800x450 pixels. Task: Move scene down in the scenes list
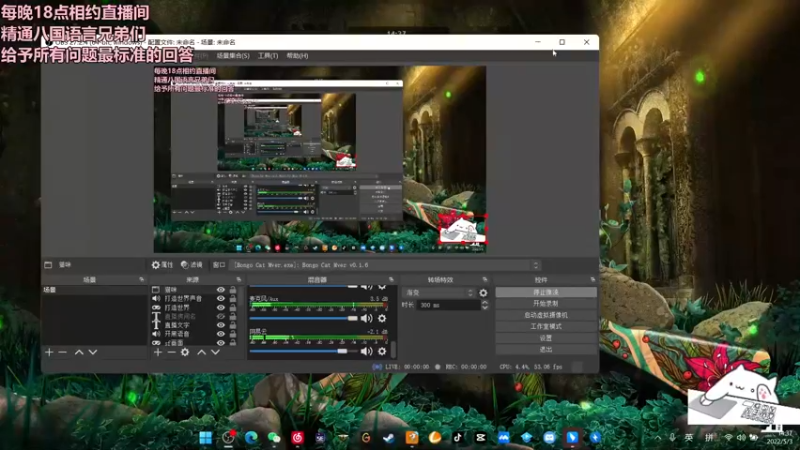tap(93, 352)
